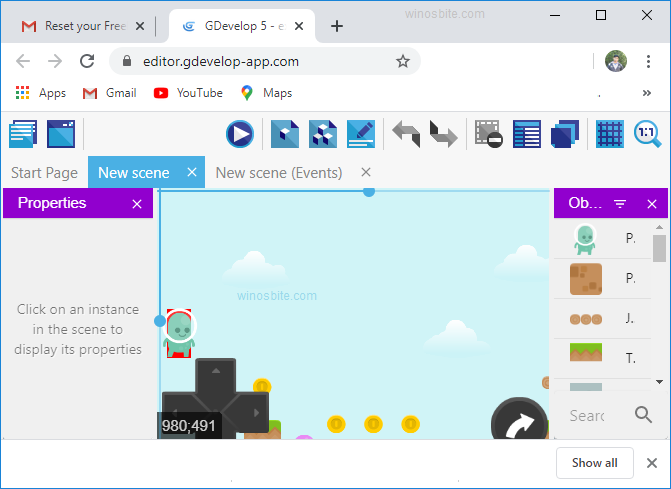Image resolution: width=671 pixels, height=489 pixels.
Task: Reload the current page
Action: pos(87,61)
